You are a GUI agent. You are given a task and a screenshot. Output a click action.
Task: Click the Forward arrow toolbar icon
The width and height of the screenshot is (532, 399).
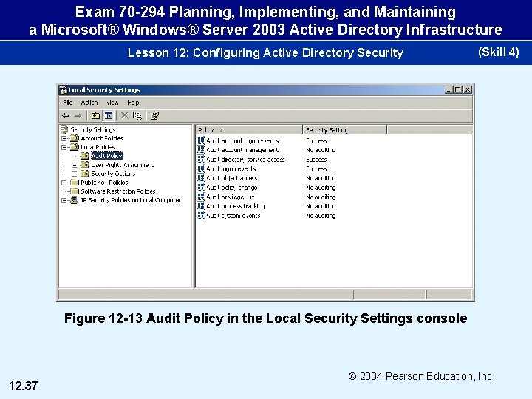click(x=78, y=116)
